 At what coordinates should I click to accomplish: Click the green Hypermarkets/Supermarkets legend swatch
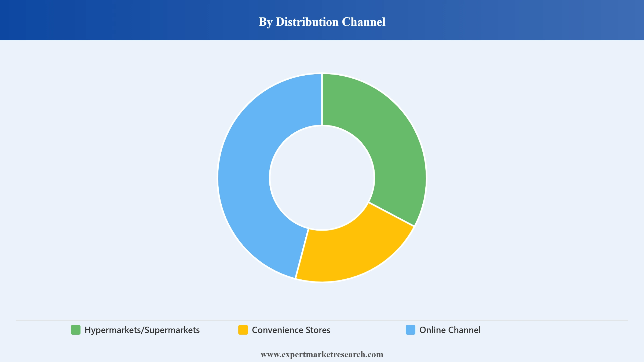point(76,330)
